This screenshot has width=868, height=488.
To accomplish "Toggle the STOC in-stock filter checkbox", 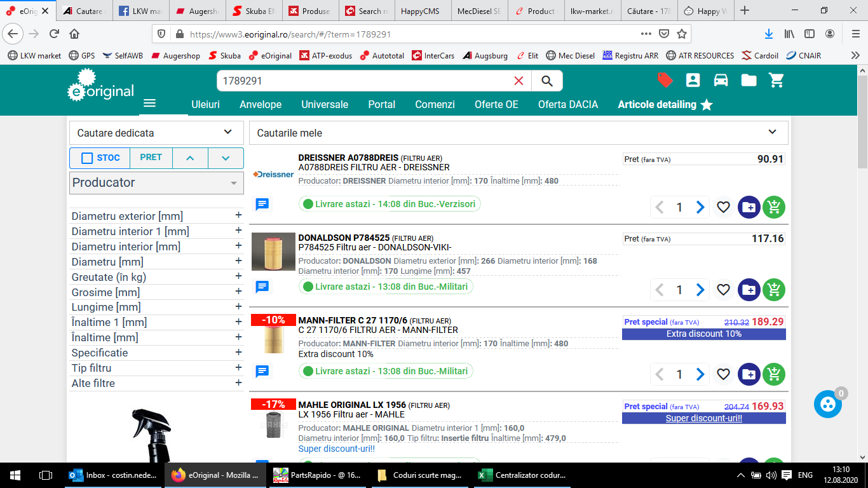I will pyautogui.click(x=87, y=158).
